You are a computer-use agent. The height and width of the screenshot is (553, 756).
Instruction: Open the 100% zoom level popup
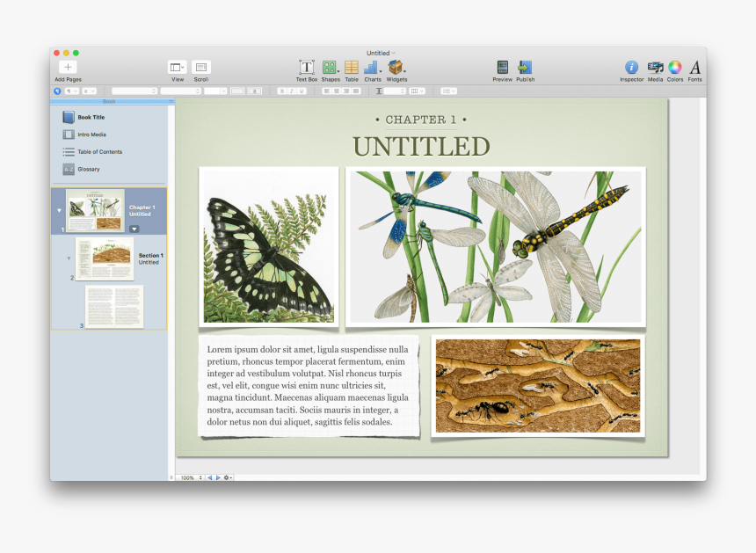(x=190, y=477)
